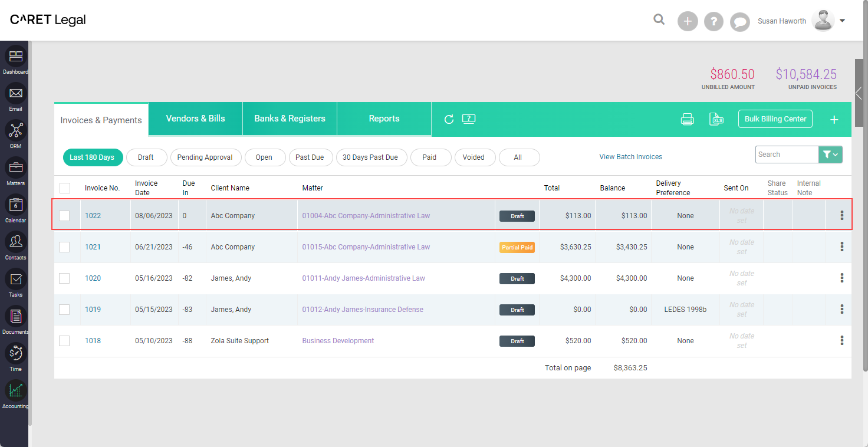Check the box for invoice 1019

coord(64,310)
